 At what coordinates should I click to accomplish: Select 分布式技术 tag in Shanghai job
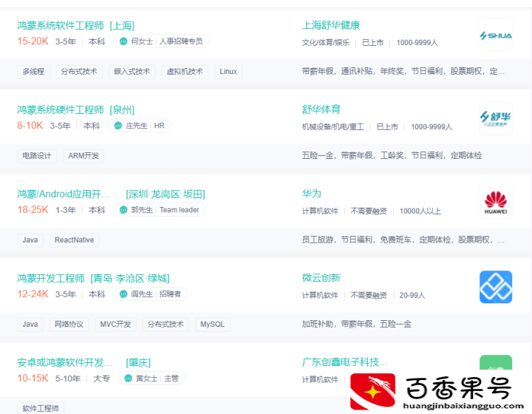coord(79,72)
